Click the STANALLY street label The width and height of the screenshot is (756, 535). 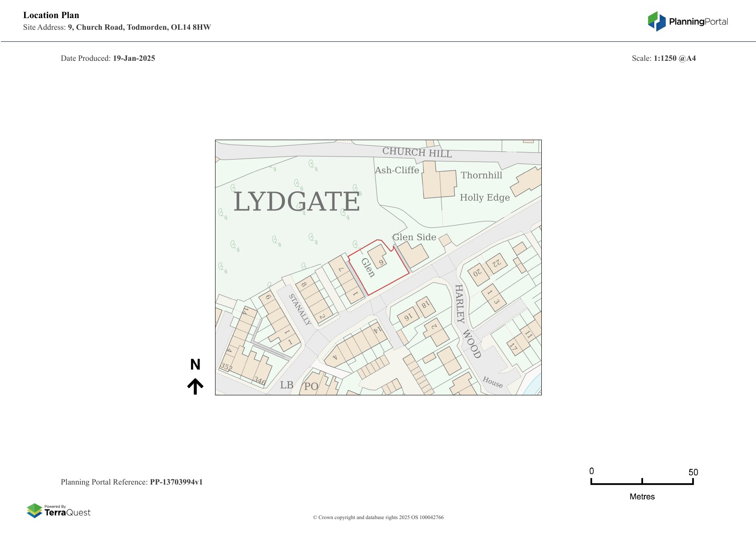point(300,309)
